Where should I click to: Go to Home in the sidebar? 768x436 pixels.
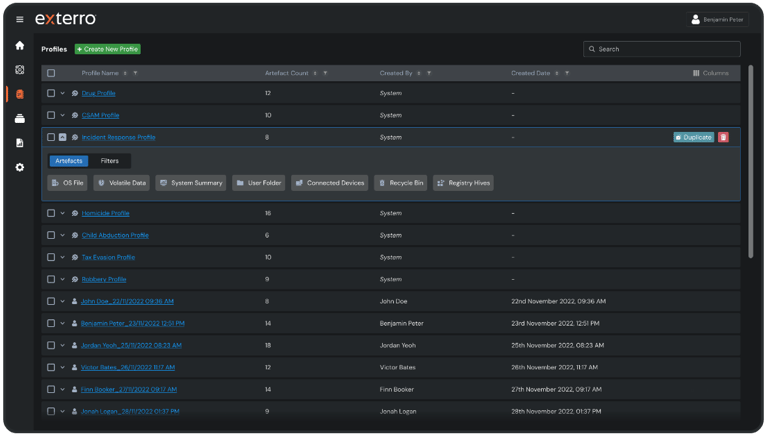(x=20, y=45)
